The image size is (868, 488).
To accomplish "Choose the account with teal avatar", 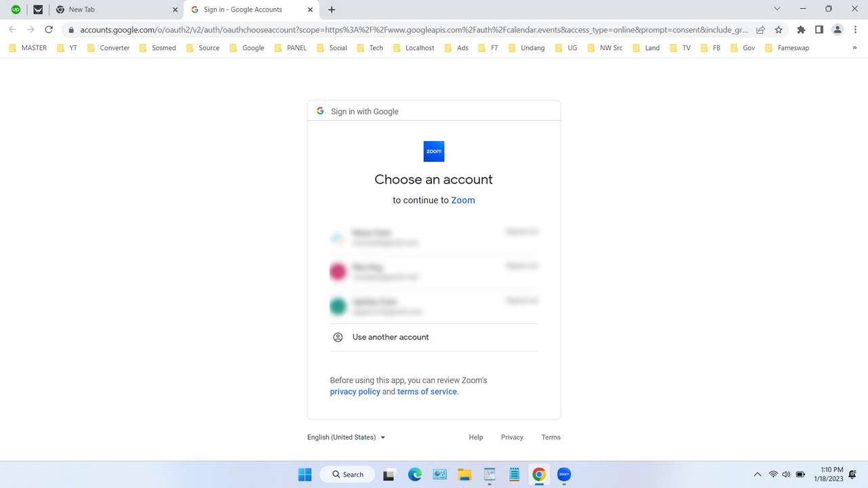I will tap(434, 306).
